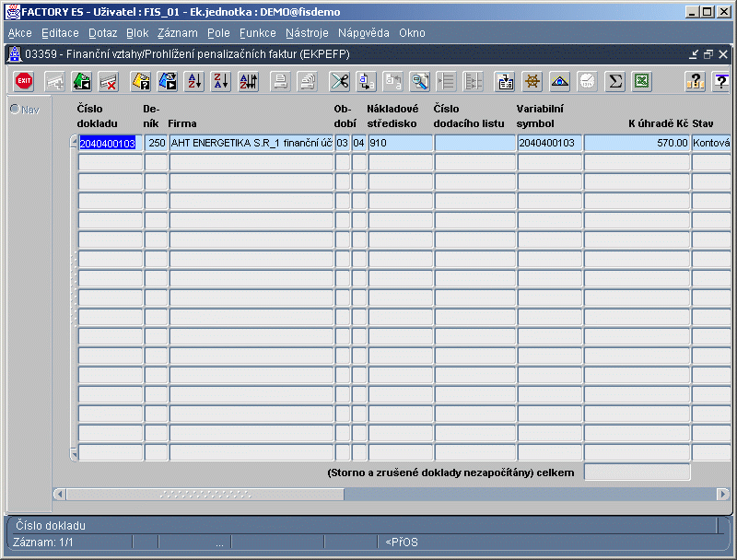Click document number field 2040400103
The image size is (737, 560).
click(x=110, y=143)
